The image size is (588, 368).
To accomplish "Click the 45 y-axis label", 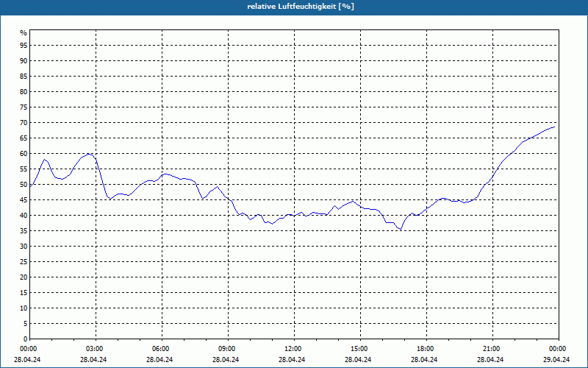I will [x=24, y=200].
